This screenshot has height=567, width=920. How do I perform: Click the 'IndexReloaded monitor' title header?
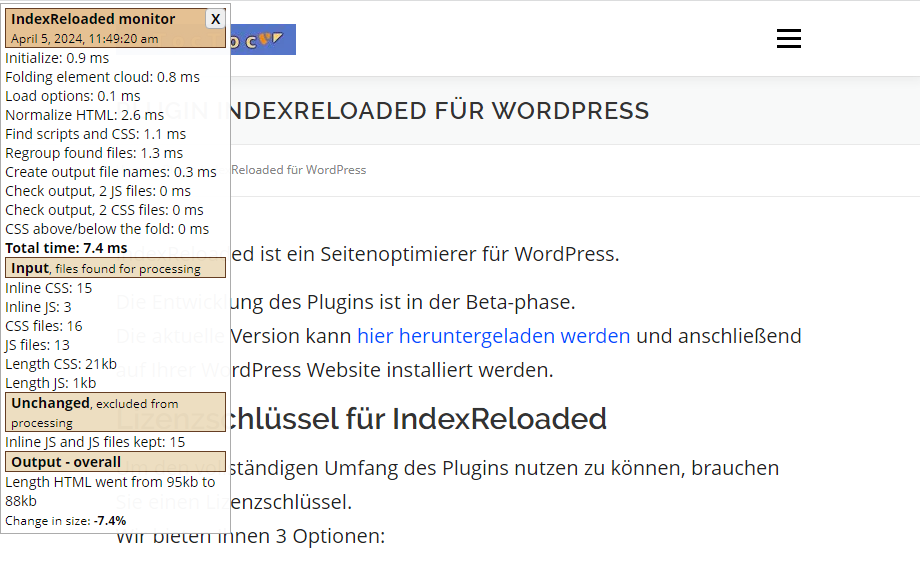tap(93, 19)
